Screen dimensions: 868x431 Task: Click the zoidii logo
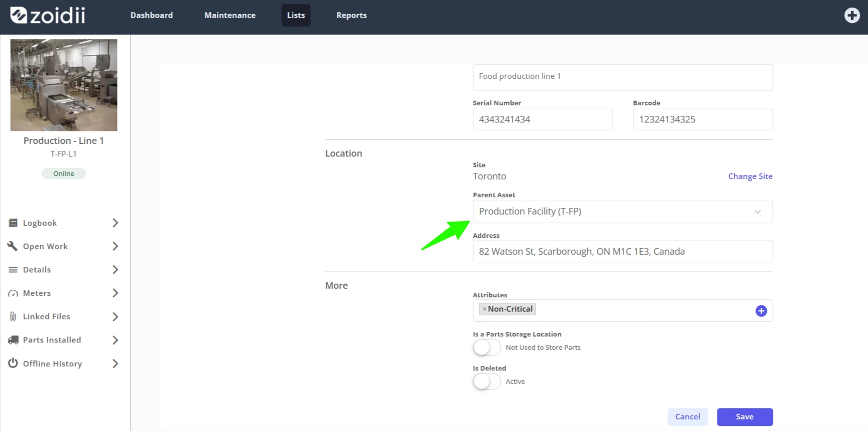point(48,15)
